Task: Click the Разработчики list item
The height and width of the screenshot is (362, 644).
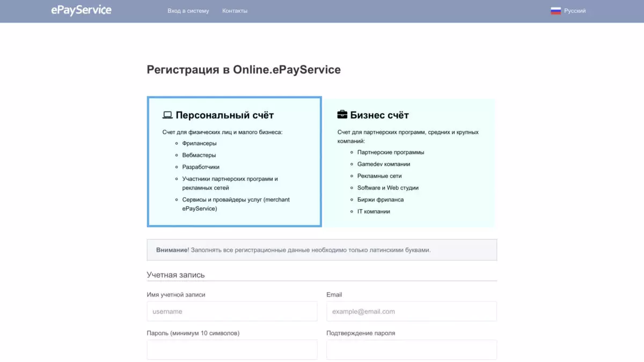Action: coord(201,167)
